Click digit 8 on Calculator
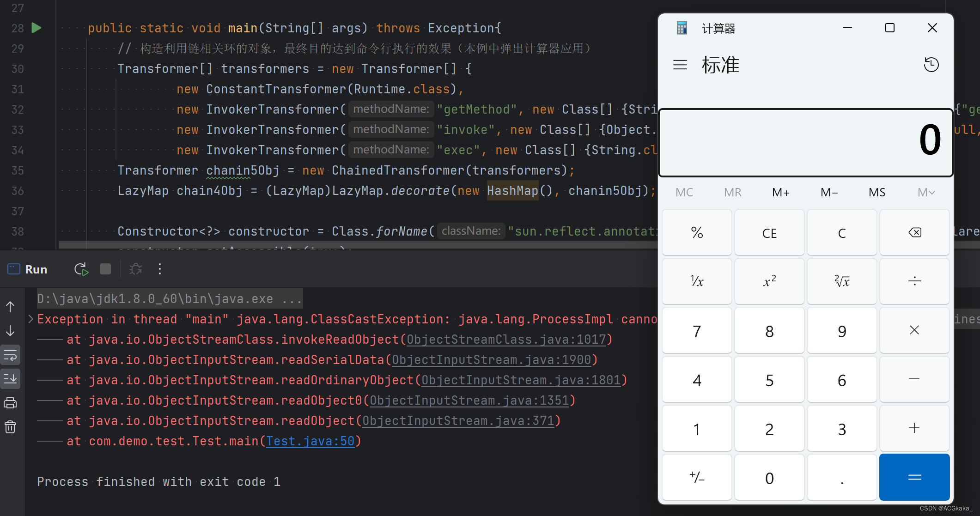Image resolution: width=980 pixels, height=516 pixels. [x=769, y=330]
